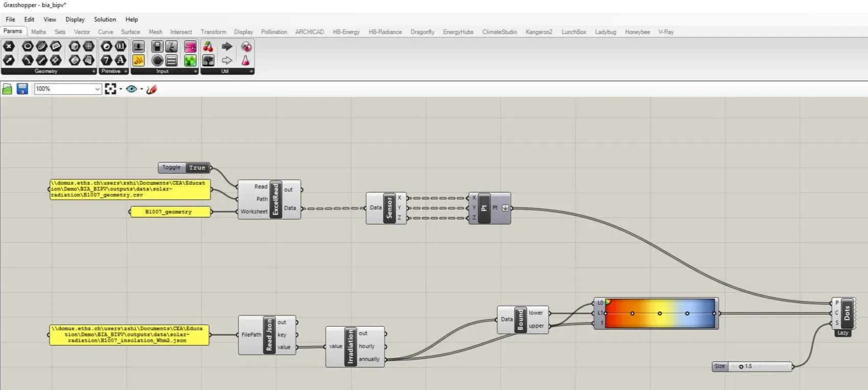This screenshot has height=390, width=868.
Task: Save document with blue floppy icon
Action: click(x=22, y=89)
